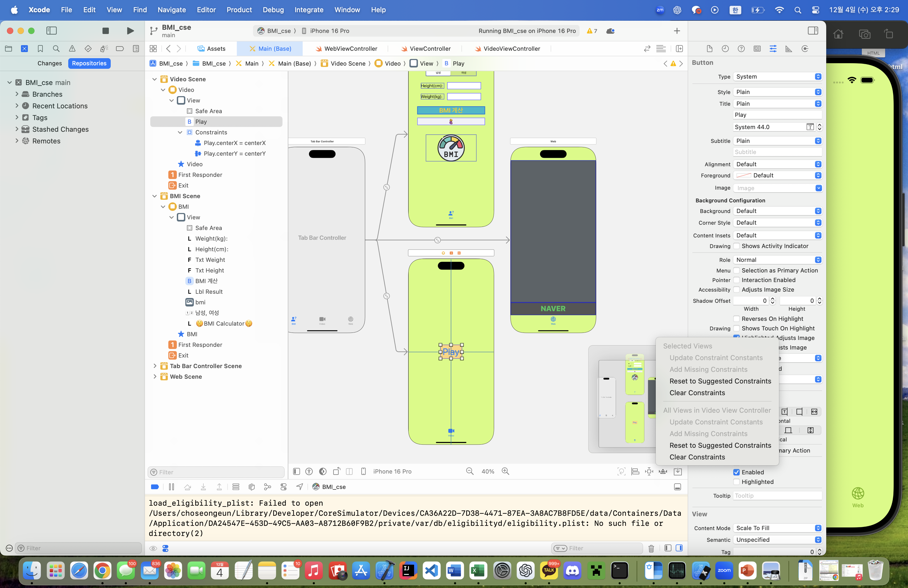This screenshot has height=588, width=908.
Task: Open the Size inspector ruler icon
Action: tap(788, 48)
